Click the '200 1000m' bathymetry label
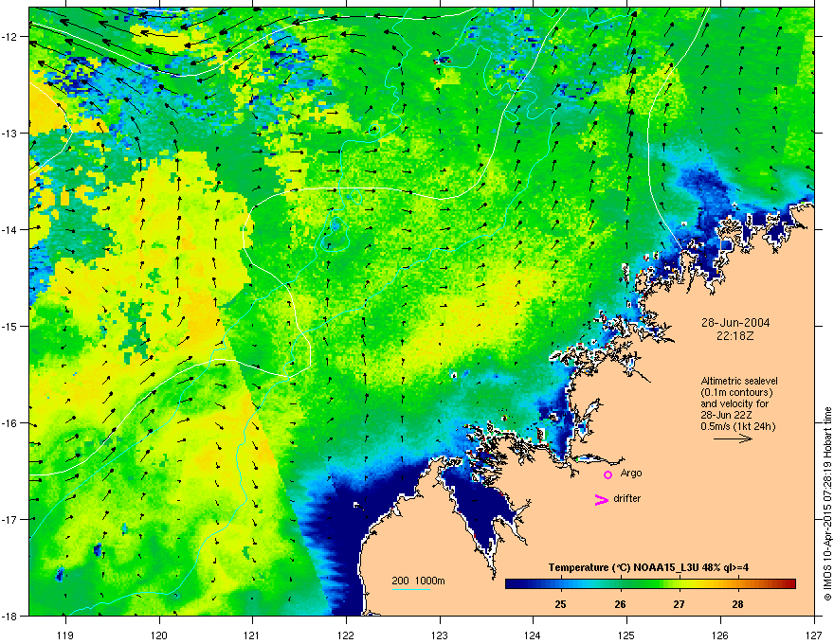 coord(418,581)
